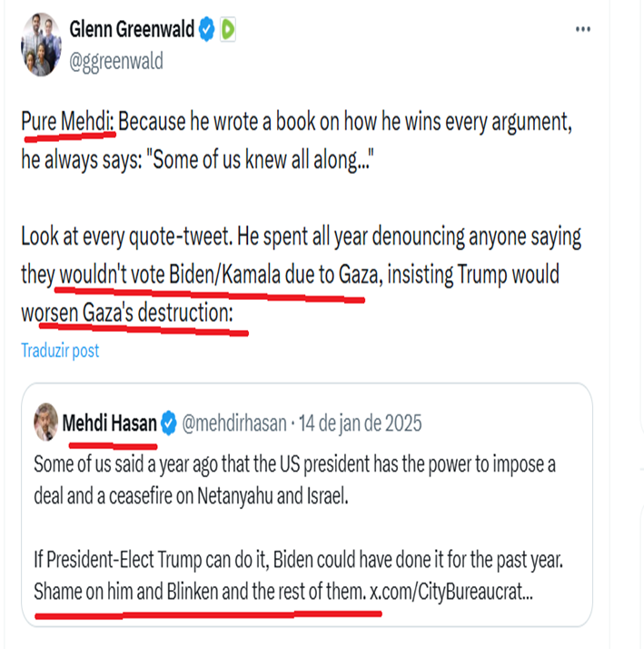Click the verified badge next to Mehdi Hasan
This screenshot has width=644, height=649.
169,423
